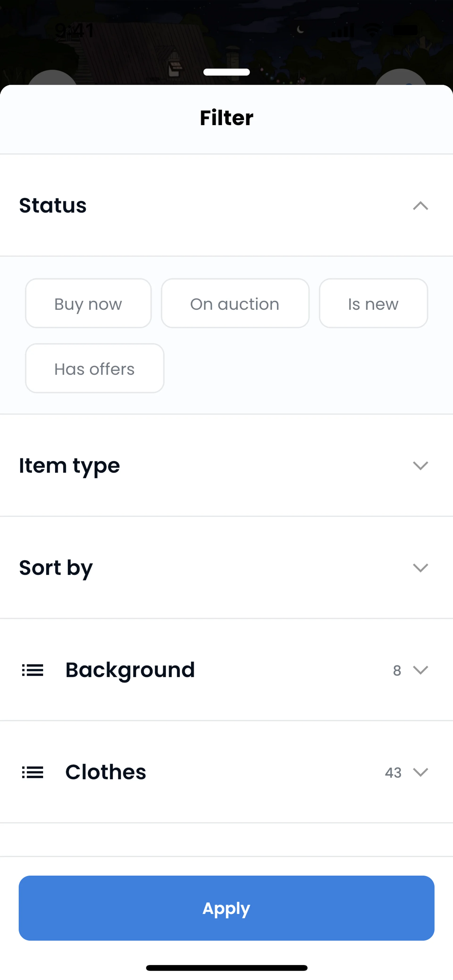Toggle the On auction status filter
Screen dimensions: 453x980
(x=235, y=304)
